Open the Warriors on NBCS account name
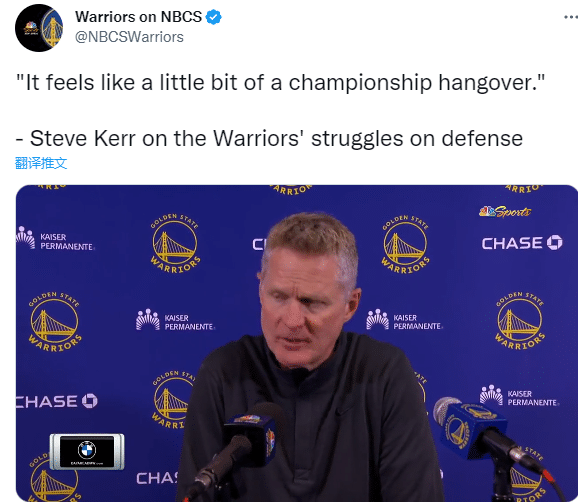 (139, 17)
